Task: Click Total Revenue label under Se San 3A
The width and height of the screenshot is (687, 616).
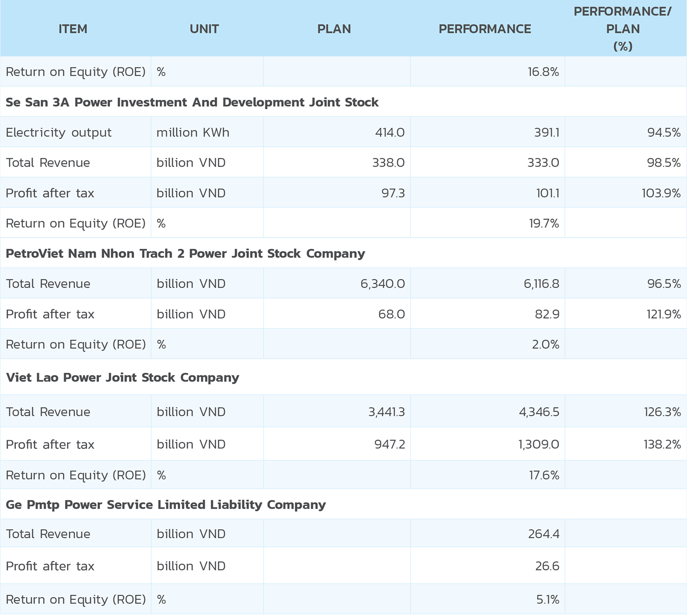Action: (x=48, y=163)
